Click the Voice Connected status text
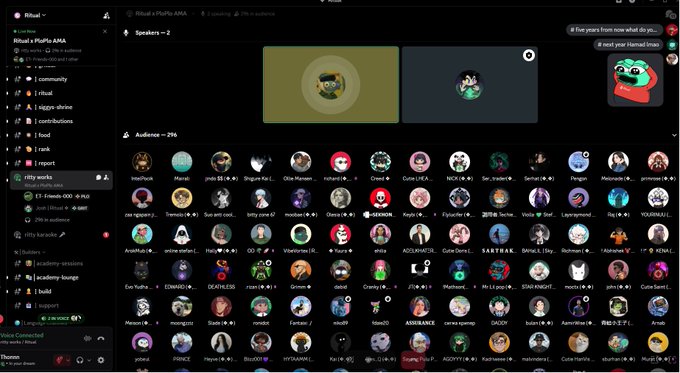 (22, 335)
